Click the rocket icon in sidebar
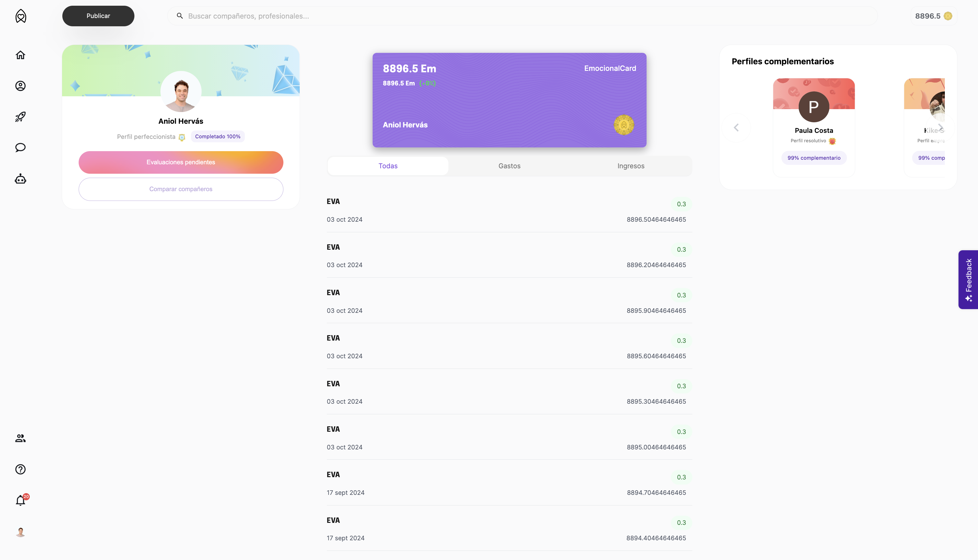 point(20,117)
